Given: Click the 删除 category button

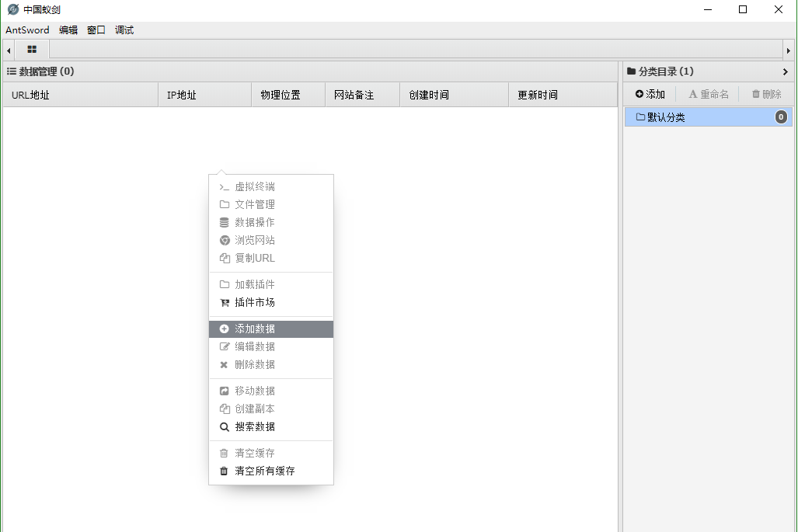Looking at the screenshot, I should point(766,94).
